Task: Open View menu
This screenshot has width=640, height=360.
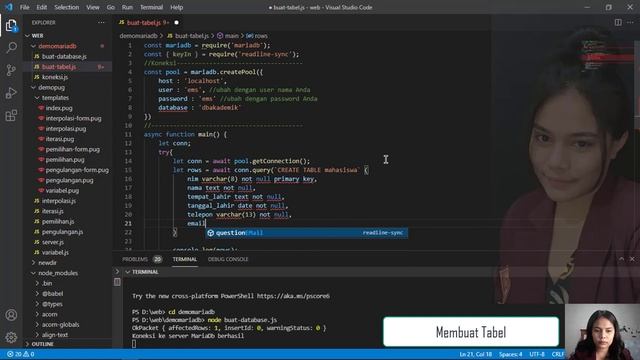Action: 93,7
